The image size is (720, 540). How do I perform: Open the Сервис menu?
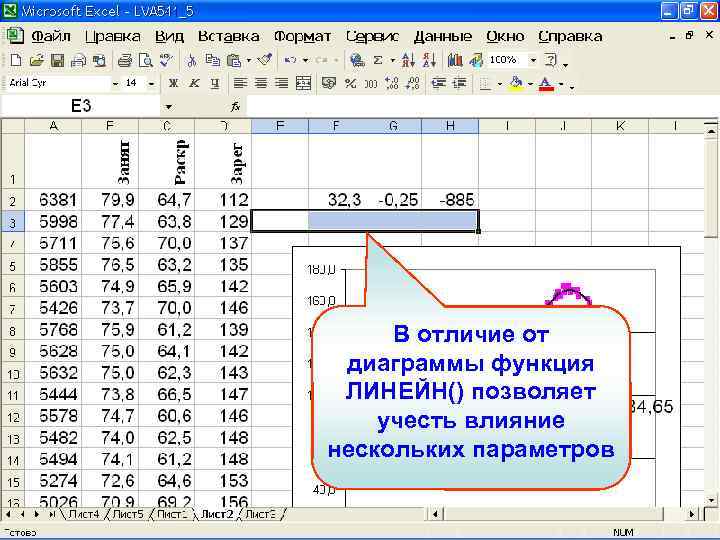(x=372, y=36)
